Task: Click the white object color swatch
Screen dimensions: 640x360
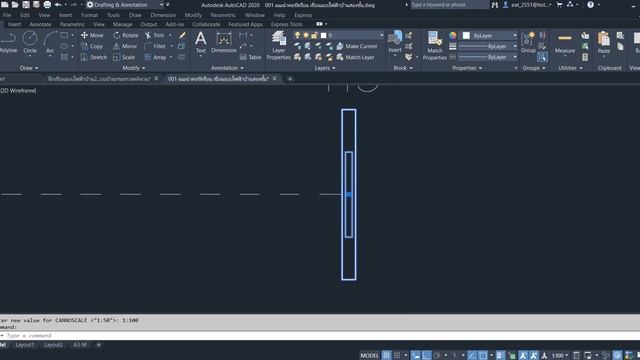Action: (466, 36)
